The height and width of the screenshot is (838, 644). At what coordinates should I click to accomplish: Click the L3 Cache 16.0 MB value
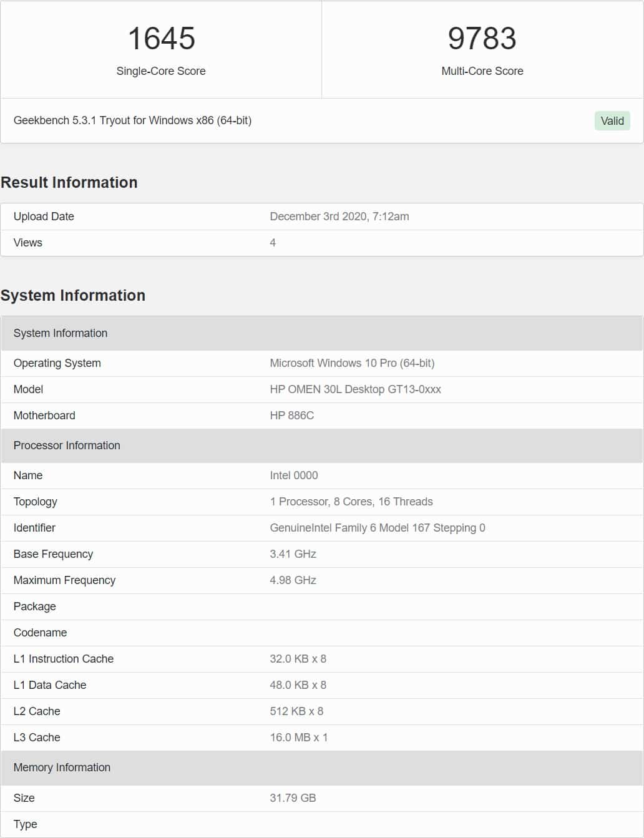click(299, 738)
